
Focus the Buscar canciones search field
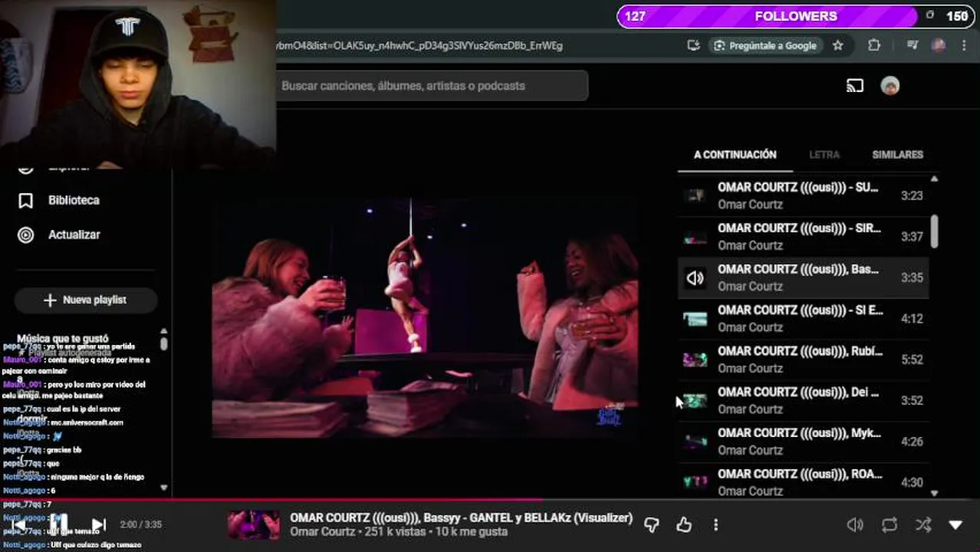[432, 86]
